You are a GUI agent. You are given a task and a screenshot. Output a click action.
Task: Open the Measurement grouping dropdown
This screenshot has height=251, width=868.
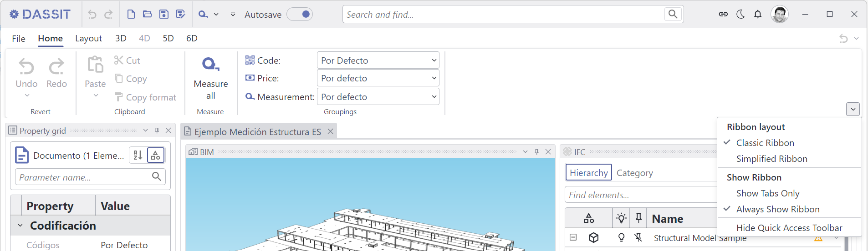[378, 96]
